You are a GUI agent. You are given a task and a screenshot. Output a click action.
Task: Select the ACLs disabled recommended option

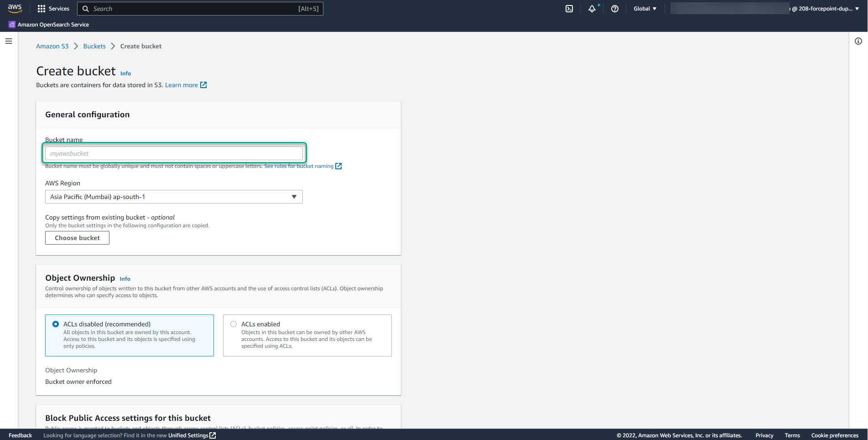coord(56,324)
